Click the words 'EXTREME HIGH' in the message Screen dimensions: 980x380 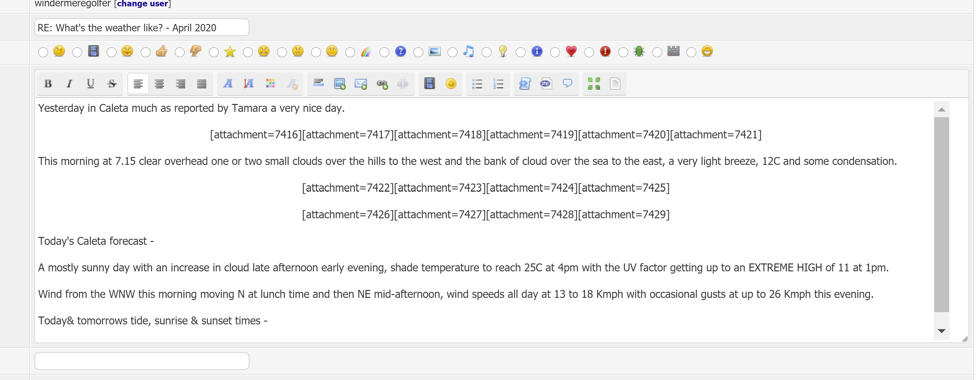pos(785,268)
